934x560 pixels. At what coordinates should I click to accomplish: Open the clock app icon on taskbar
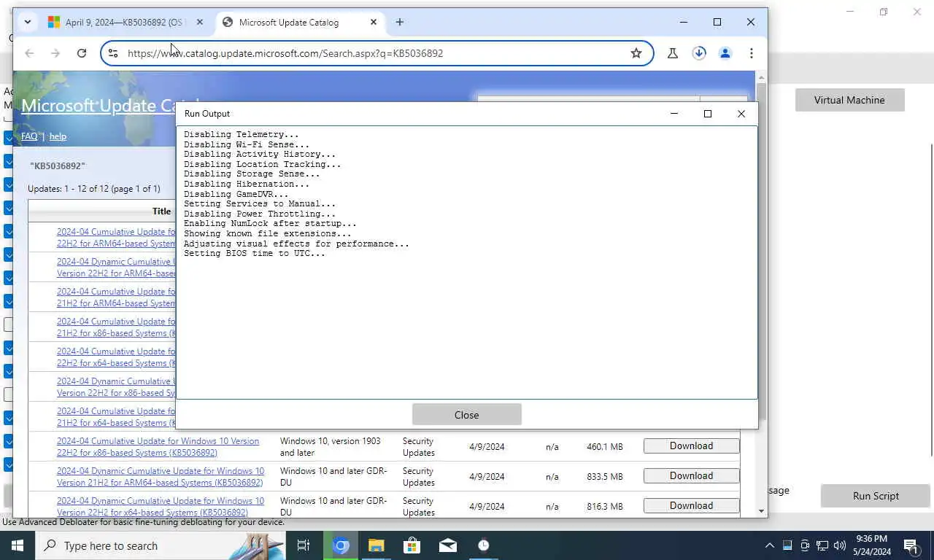[484, 545]
